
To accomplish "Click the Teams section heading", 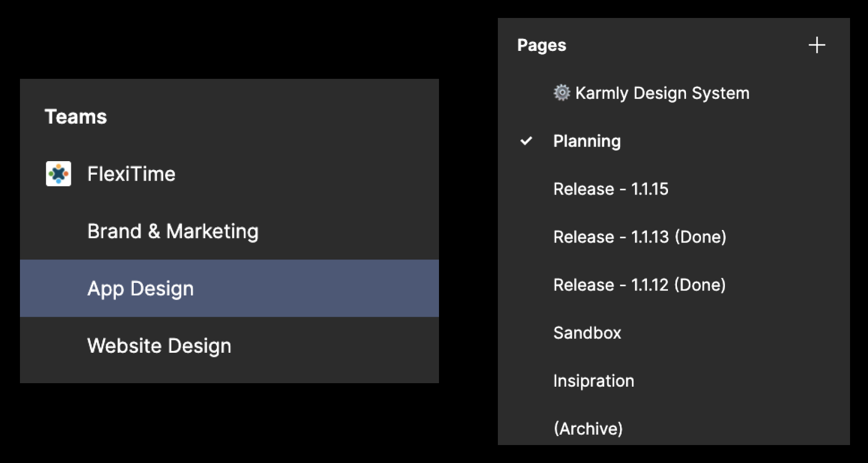I will 76,117.
